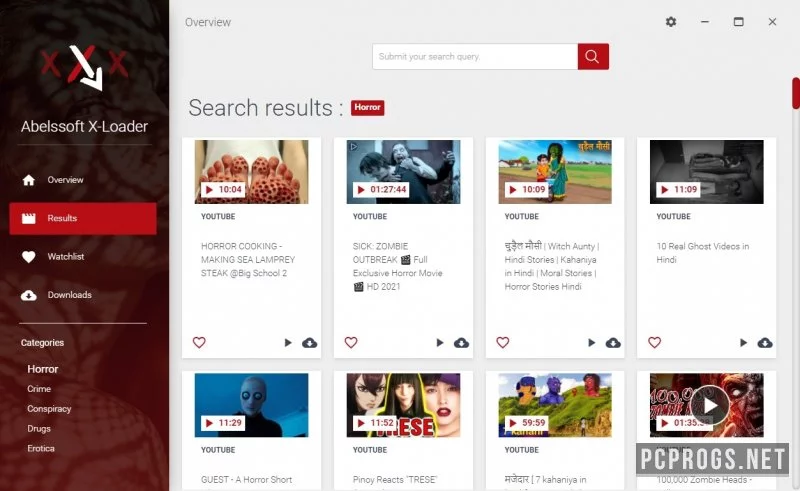
Task: Click the cloud icon beside Downloads
Action: pyautogui.click(x=29, y=295)
